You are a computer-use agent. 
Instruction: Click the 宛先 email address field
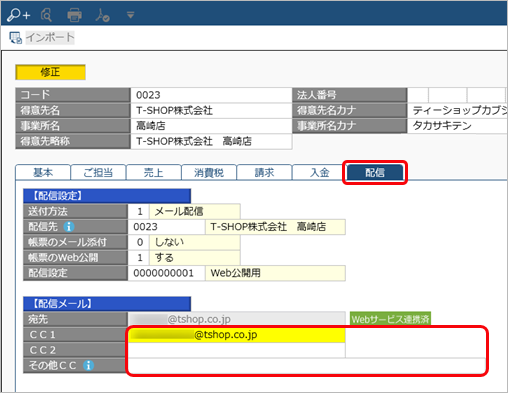point(237,319)
